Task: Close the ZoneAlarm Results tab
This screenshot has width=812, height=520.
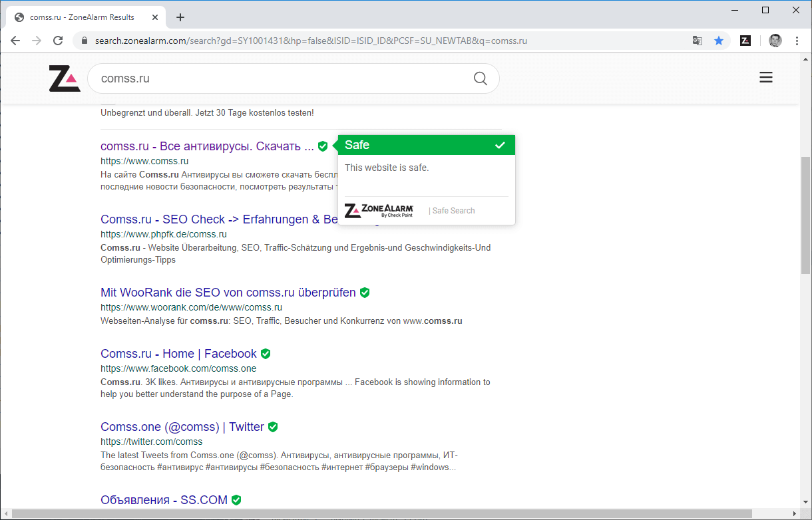Action: click(155, 17)
